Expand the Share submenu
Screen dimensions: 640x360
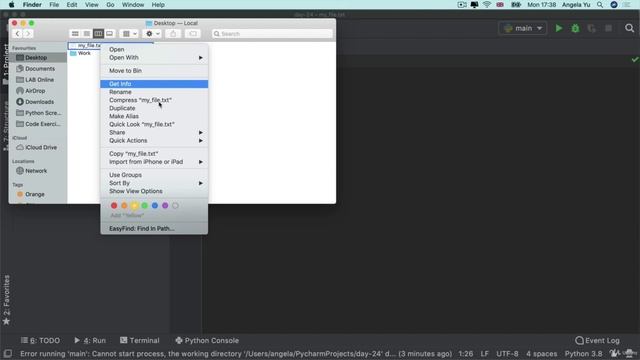(x=154, y=132)
